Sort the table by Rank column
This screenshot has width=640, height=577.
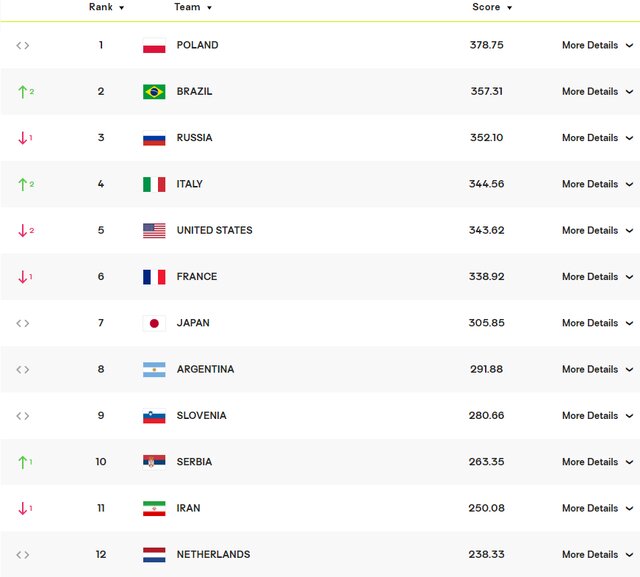pos(106,7)
